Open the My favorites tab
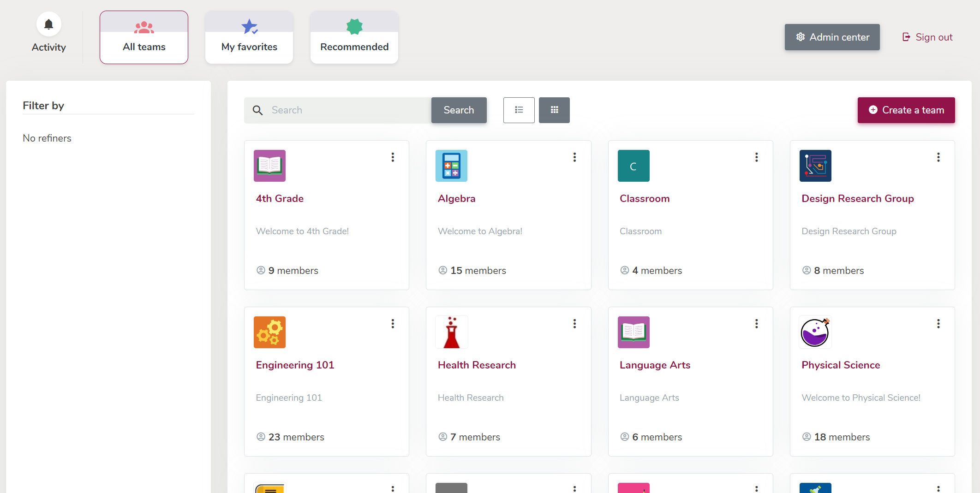The height and width of the screenshot is (493, 980). coord(249,37)
